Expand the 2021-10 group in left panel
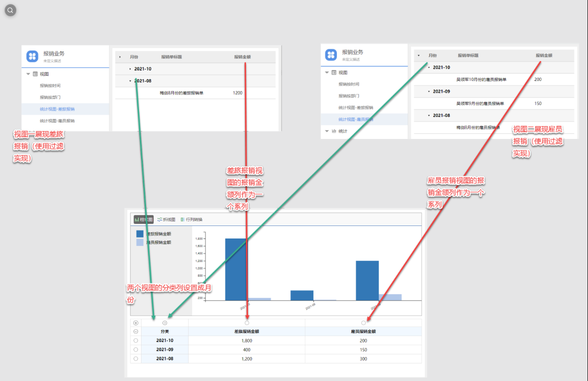The height and width of the screenshot is (381, 588). 130,69
